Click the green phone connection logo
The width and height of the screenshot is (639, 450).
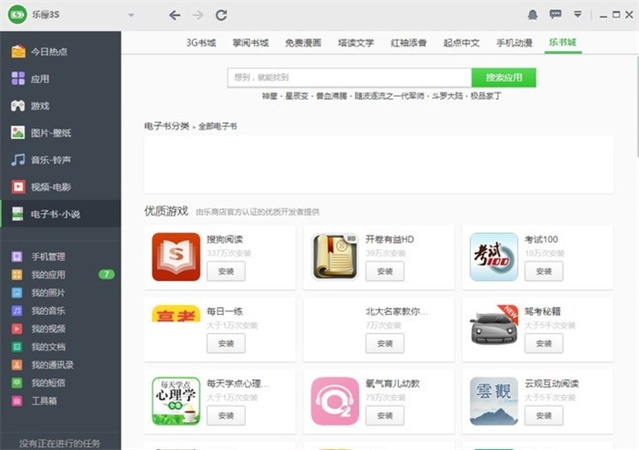tap(17, 15)
